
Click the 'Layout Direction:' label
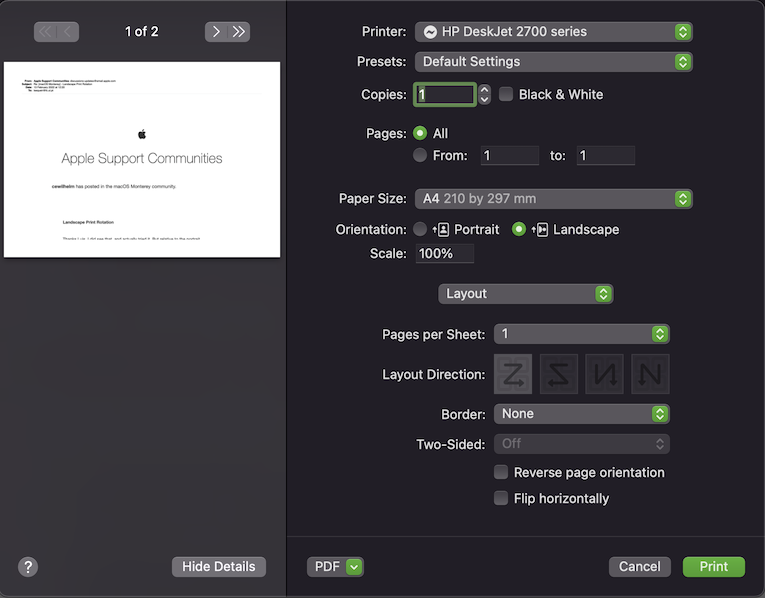coord(434,375)
